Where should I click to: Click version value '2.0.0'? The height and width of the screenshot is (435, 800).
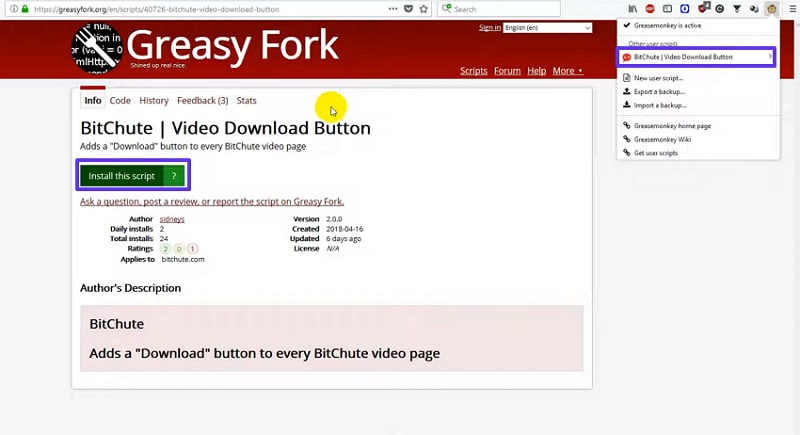334,219
